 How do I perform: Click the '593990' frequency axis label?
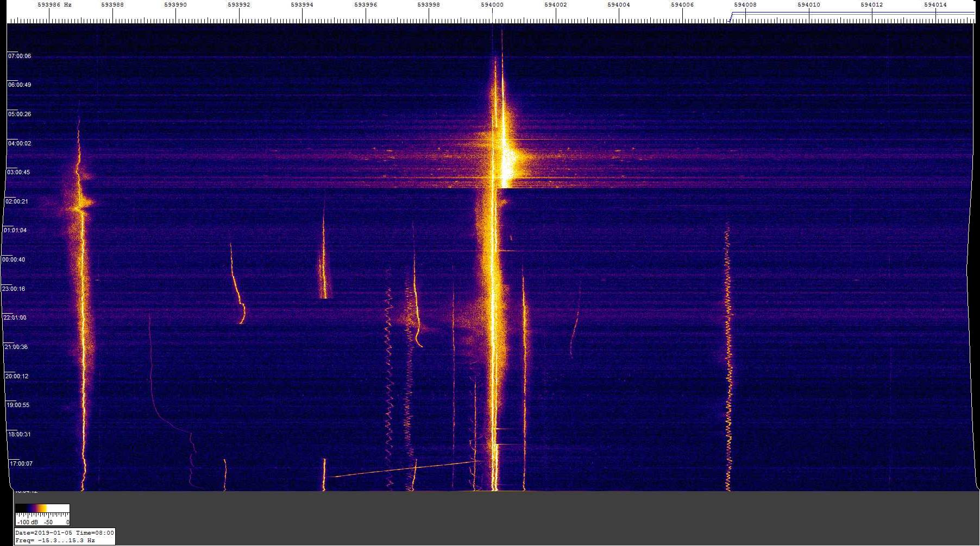point(175,5)
